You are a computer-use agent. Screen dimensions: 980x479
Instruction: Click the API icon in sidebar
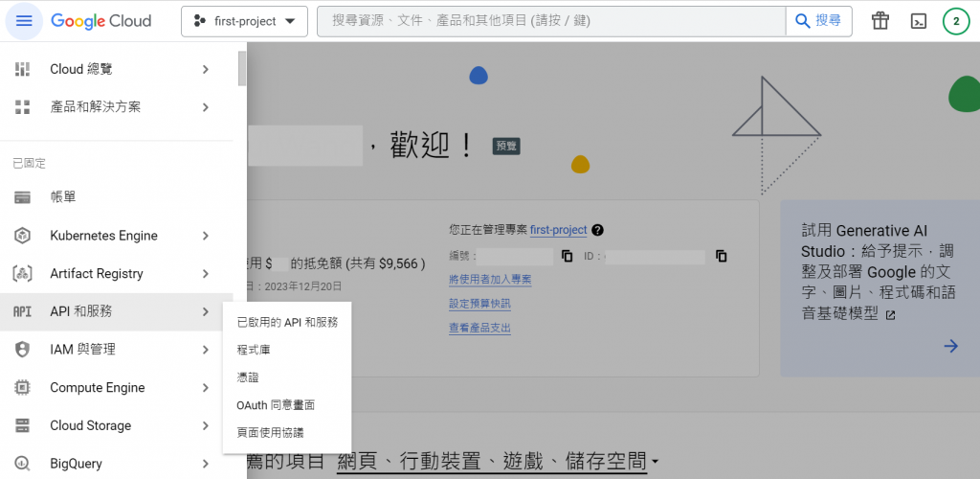coord(23,311)
